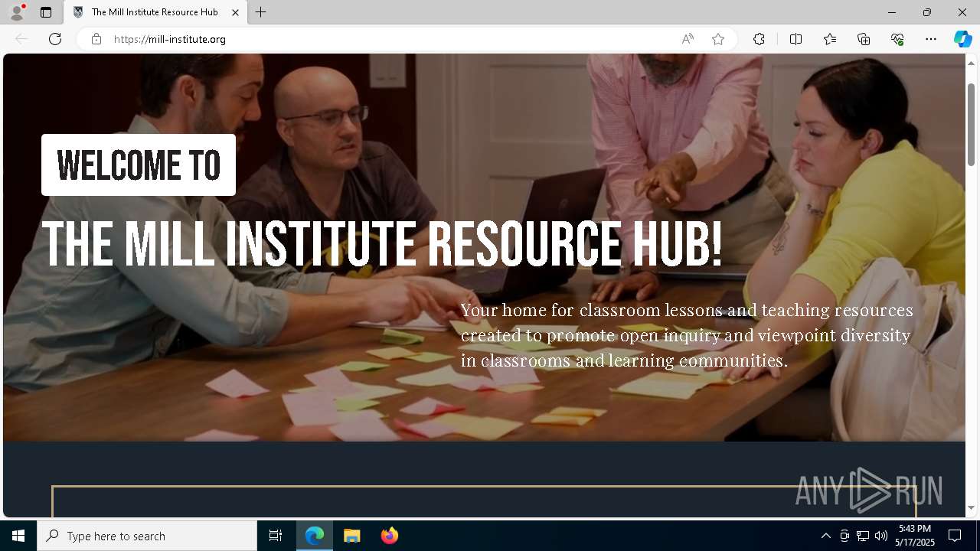980x551 pixels.
Task: Open the browser profile icon
Action: [x=17, y=12]
